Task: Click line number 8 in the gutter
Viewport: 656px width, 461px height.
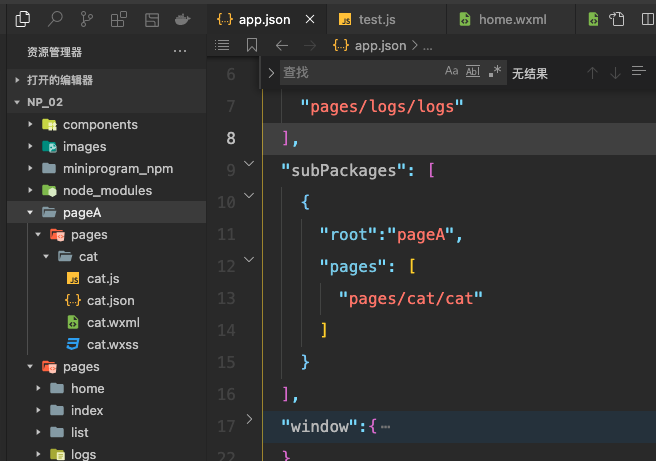Action: click(231, 138)
